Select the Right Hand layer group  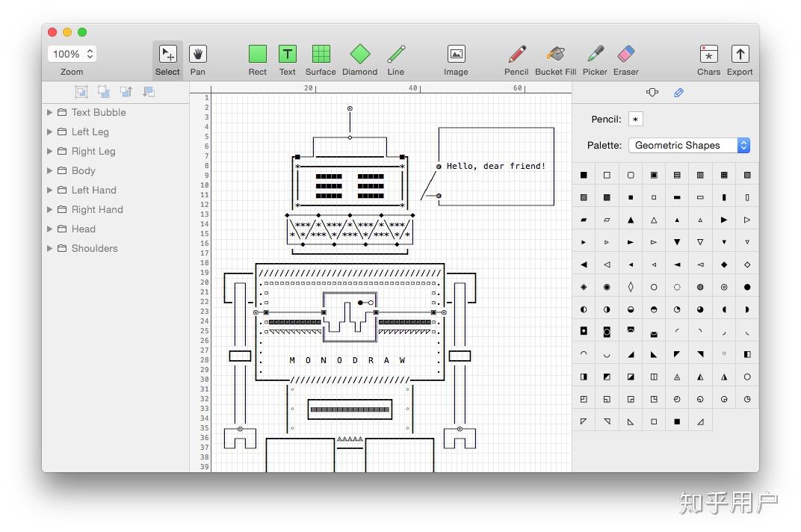[97, 209]
